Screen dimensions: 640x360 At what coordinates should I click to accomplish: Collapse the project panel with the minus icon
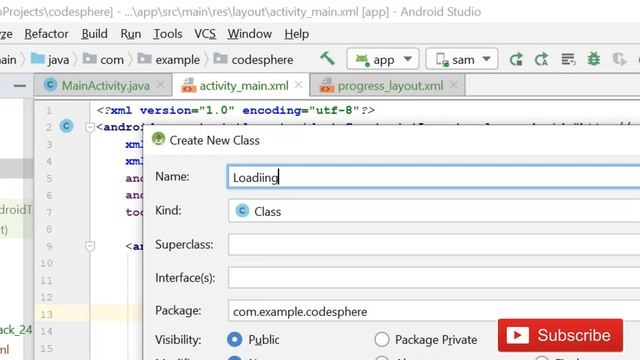20,86
